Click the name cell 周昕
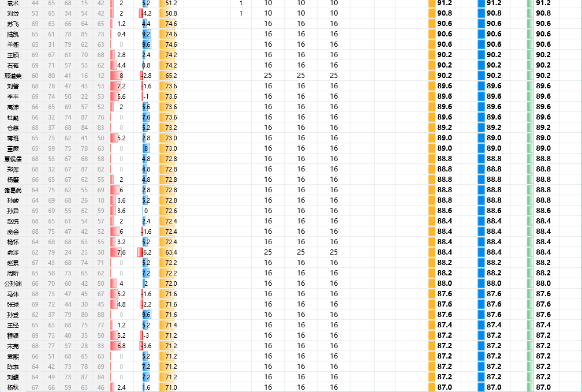This screenshot has height=392, width=582. pyautogui.click(x=13, y=273)
